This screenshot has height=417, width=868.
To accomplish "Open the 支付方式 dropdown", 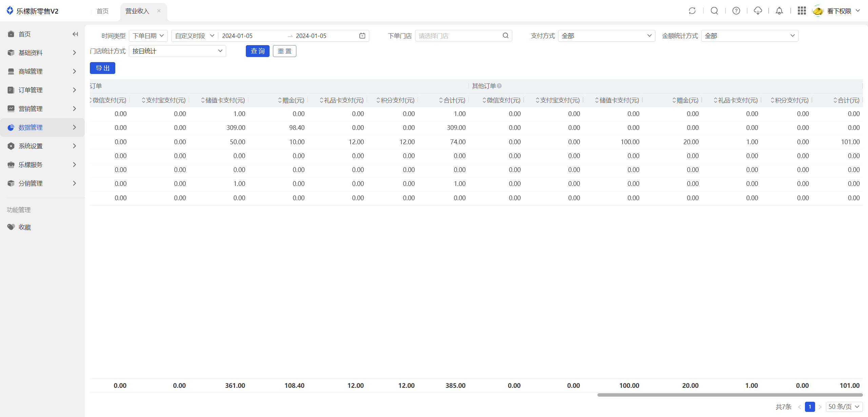I will [x=607, y=36].
